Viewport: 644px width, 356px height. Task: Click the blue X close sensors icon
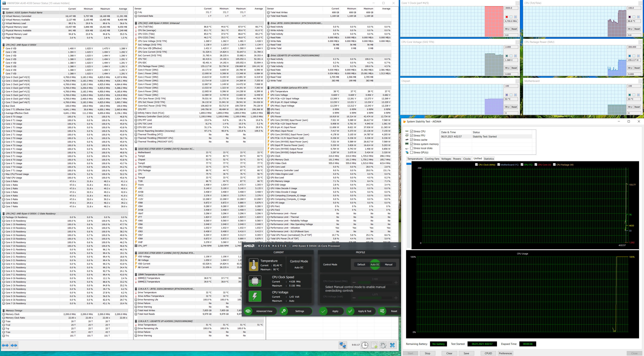[x=392, y=345]
